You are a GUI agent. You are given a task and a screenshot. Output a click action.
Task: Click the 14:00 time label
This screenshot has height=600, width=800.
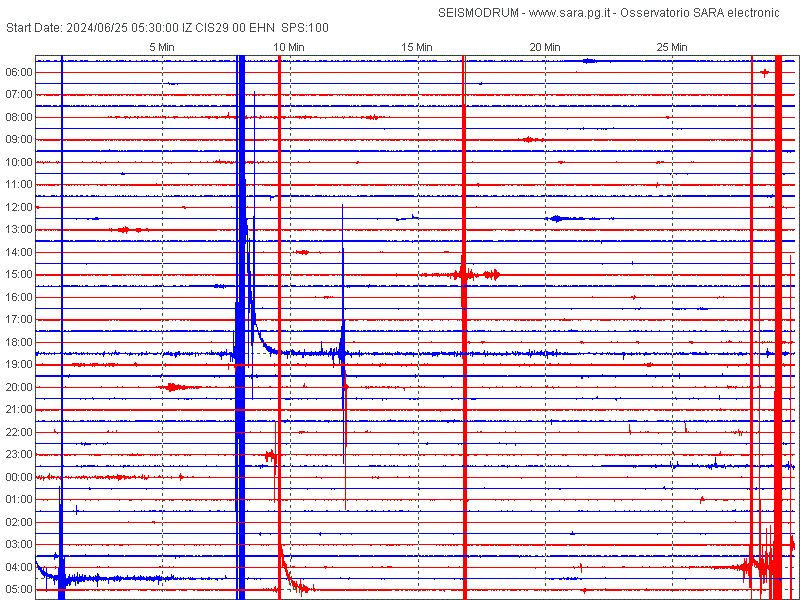coord(19,252)
